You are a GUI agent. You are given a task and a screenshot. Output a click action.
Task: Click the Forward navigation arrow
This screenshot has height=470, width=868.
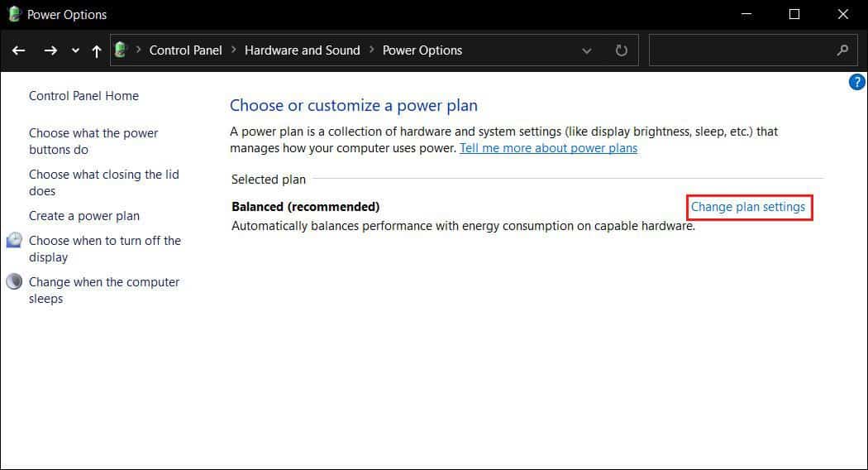pyautogui.click(x=50, y=50)
